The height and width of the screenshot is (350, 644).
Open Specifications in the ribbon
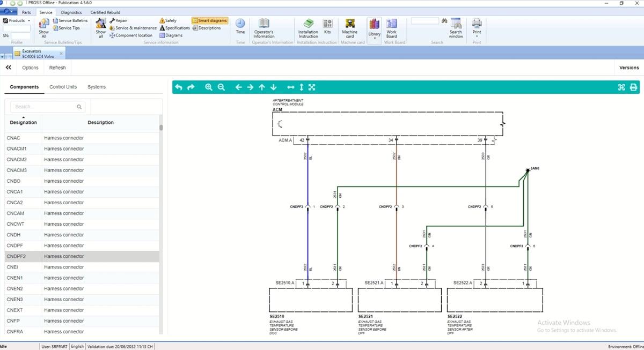(x=174, y=28)
